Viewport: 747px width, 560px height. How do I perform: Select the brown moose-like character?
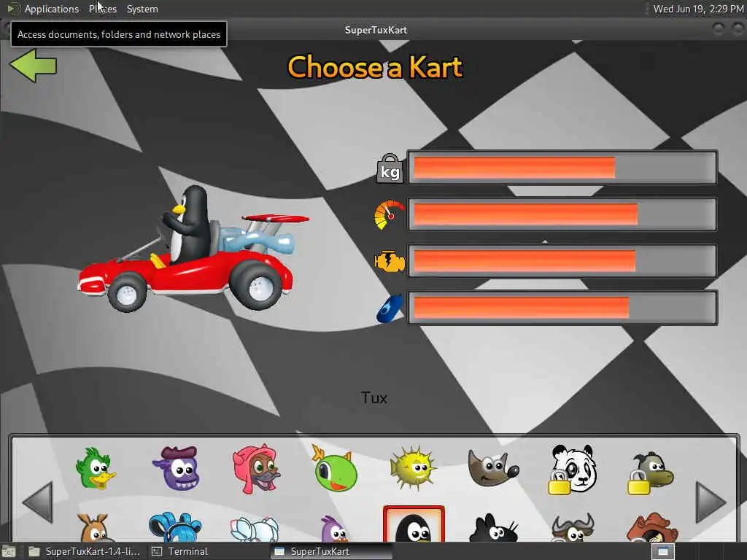pyautogui.click(x=96, y=527)
